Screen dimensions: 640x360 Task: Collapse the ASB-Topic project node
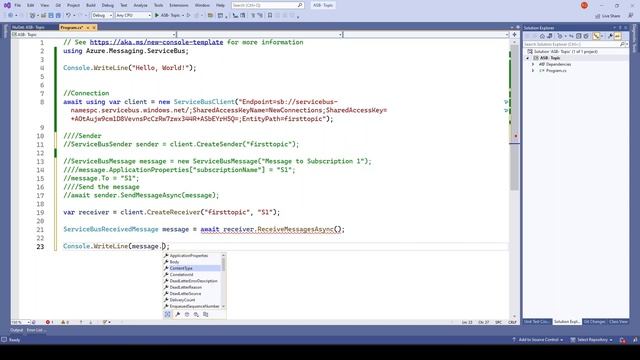527,58
